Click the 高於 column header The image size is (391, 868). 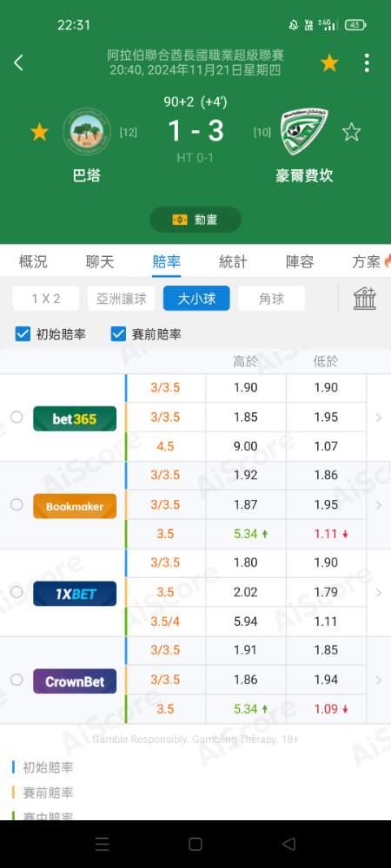(245, 362)
